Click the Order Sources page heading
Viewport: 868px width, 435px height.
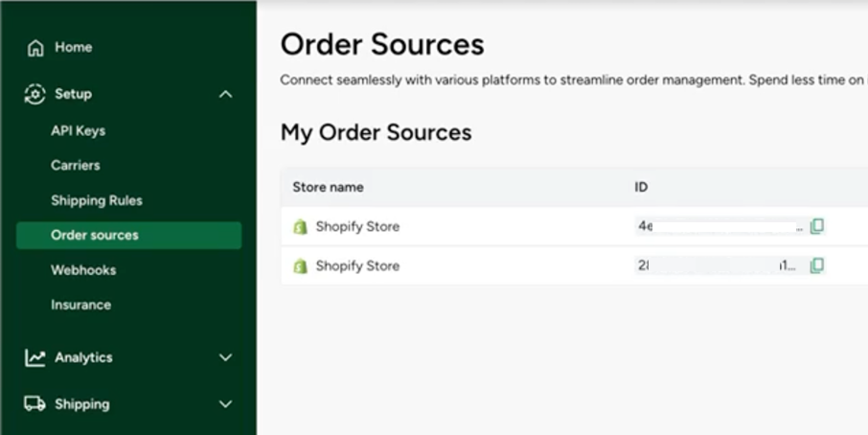click(382, 44)
